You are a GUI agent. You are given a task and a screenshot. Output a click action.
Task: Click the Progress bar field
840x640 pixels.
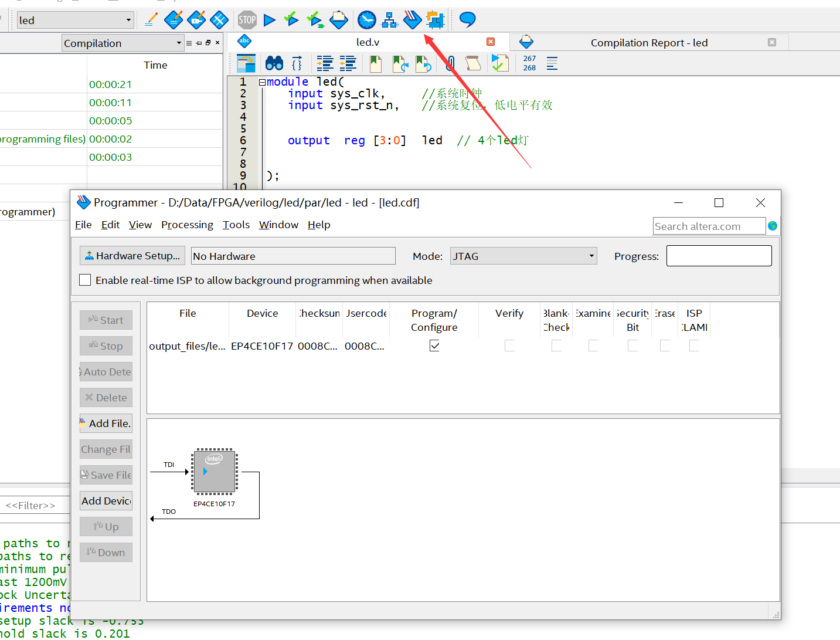[719, 256]
